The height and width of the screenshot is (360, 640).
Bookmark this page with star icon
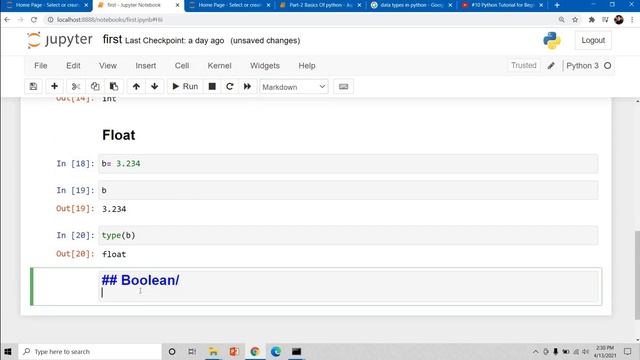point(575,20)
